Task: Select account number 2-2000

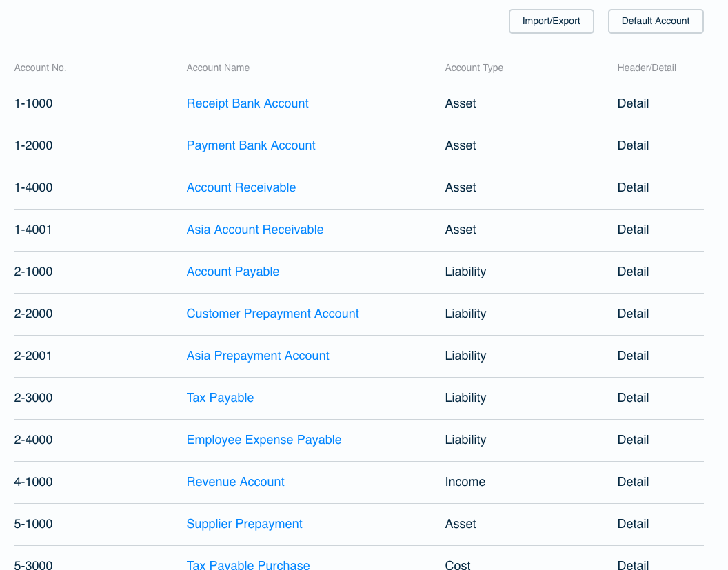Action: coord(33,314)
